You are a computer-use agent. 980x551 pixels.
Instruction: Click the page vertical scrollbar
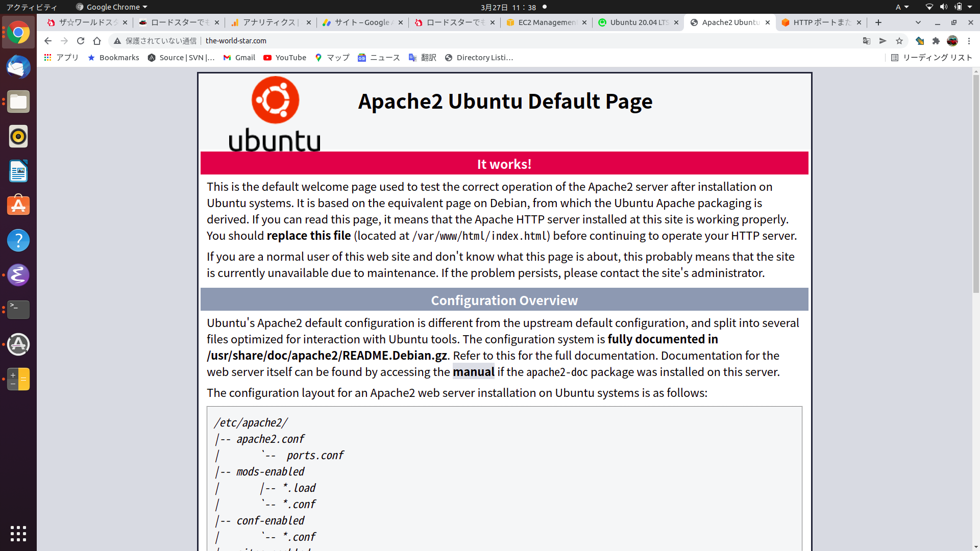976,184
